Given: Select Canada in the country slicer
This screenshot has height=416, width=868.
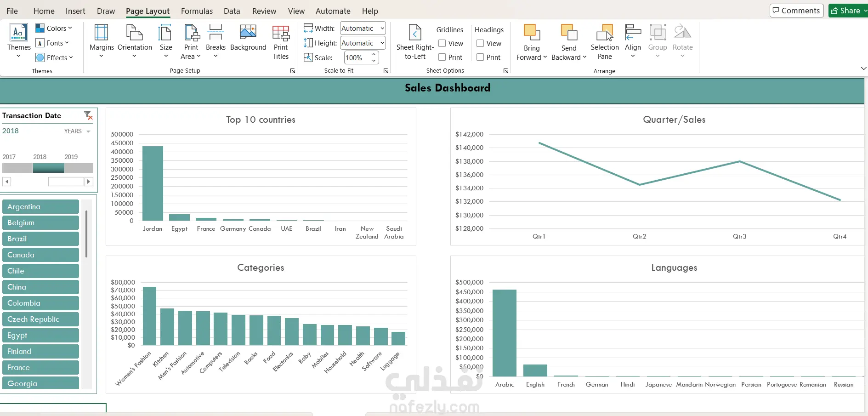Looking at the screenshot, I should (40, 255).
